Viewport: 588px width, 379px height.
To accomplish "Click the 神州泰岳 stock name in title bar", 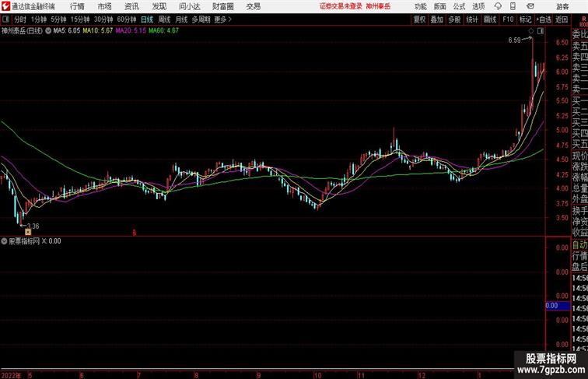I will [x=378, y=6].
